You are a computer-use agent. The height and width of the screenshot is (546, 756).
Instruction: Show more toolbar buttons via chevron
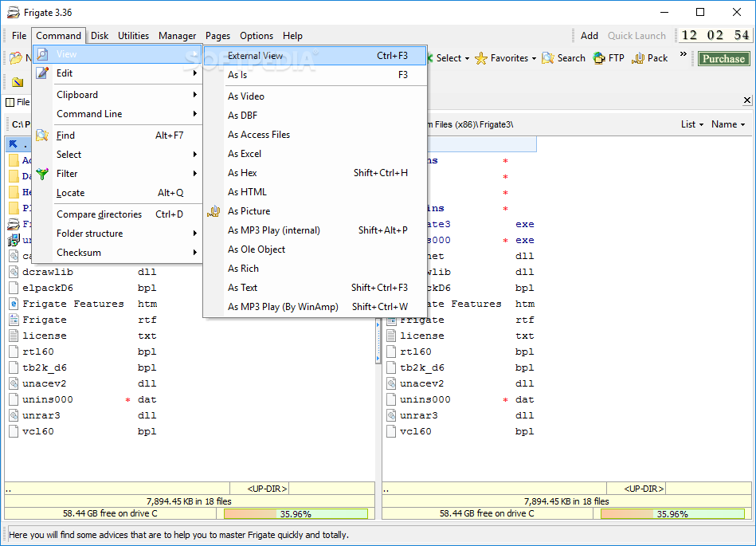pyautogui.click(x=684, y=54)
